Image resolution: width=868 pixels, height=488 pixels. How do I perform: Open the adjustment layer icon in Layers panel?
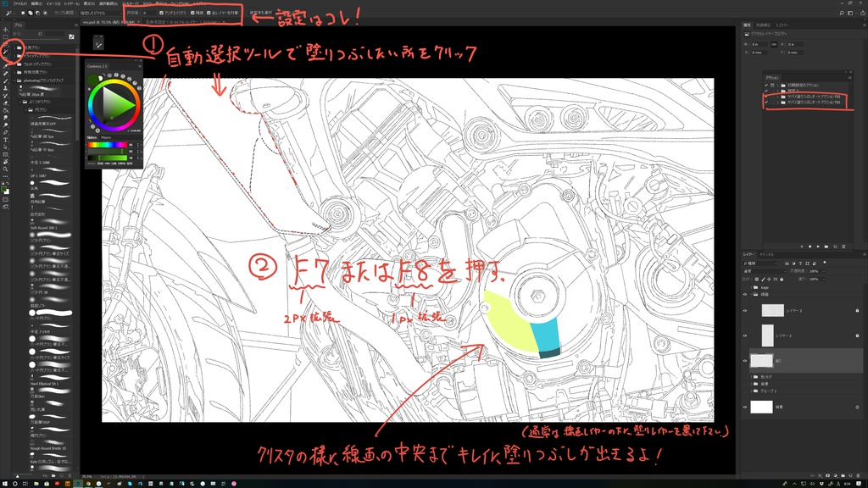[835, 475]
